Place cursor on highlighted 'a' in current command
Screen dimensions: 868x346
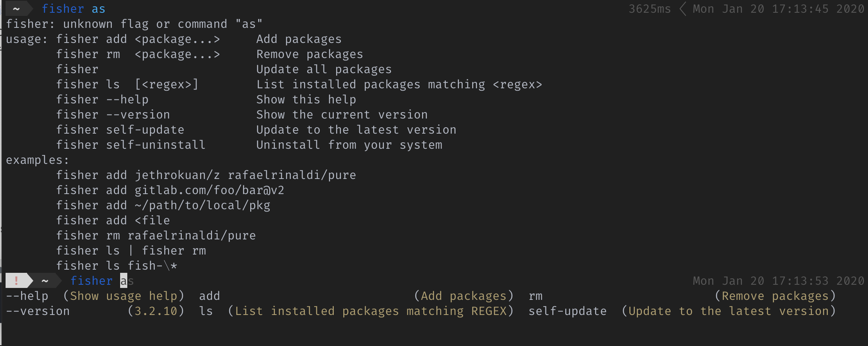[124, 281]
